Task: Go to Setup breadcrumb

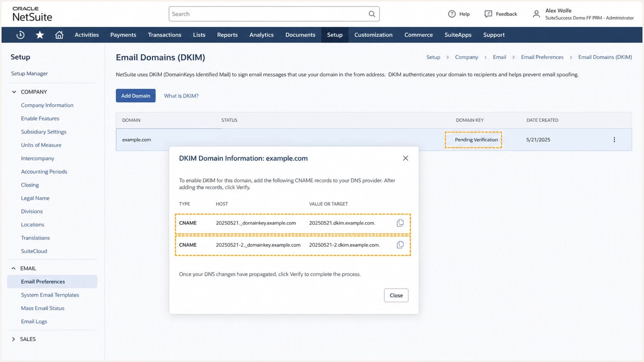Action: coord(433,57)
